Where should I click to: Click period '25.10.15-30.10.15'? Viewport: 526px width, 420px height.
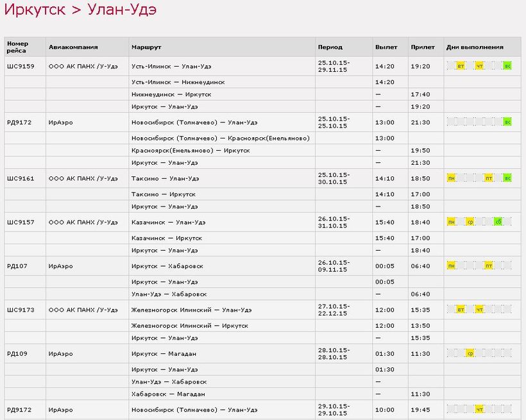pos(334,178)
